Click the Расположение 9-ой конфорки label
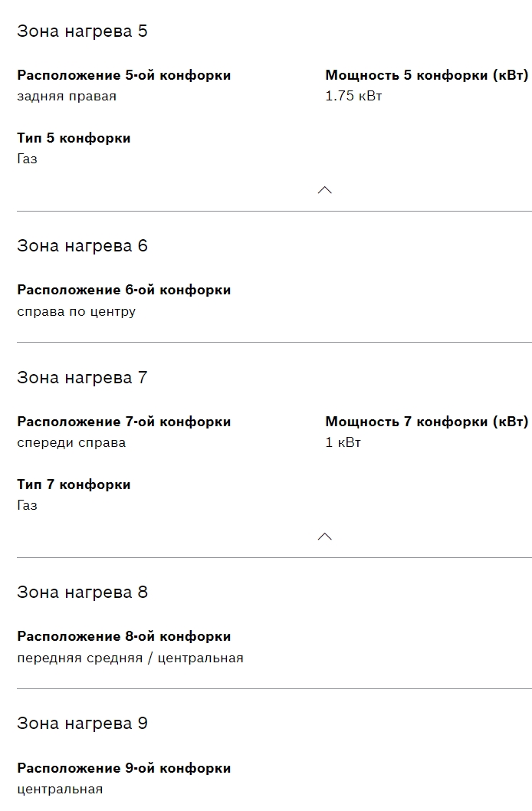The width and height of the screenshot is (532, 811). pyautogui.click(x=123, y=768)
